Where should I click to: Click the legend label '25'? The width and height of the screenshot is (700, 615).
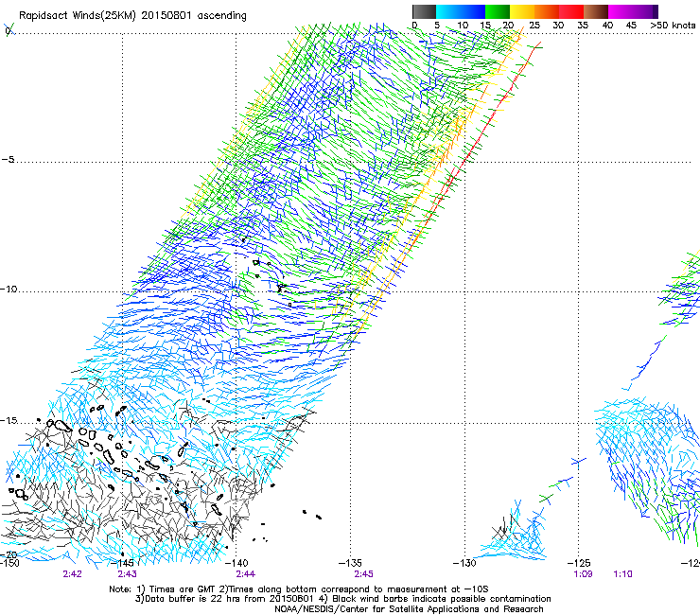(534, 25)
